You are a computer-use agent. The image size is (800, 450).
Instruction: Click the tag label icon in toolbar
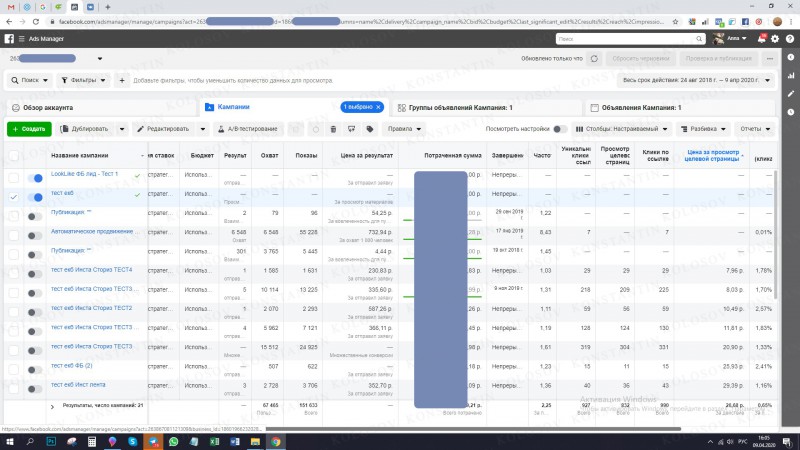[x=370, y=129]
